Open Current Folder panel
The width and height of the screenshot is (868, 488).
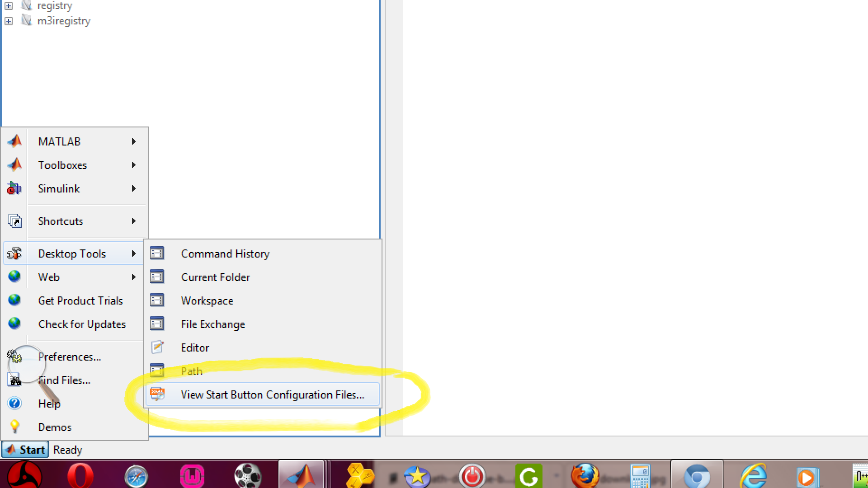tap(215, 277)
